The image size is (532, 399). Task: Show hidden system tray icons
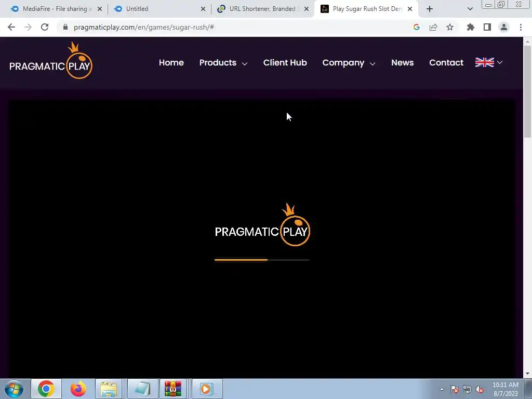(442, 389)
